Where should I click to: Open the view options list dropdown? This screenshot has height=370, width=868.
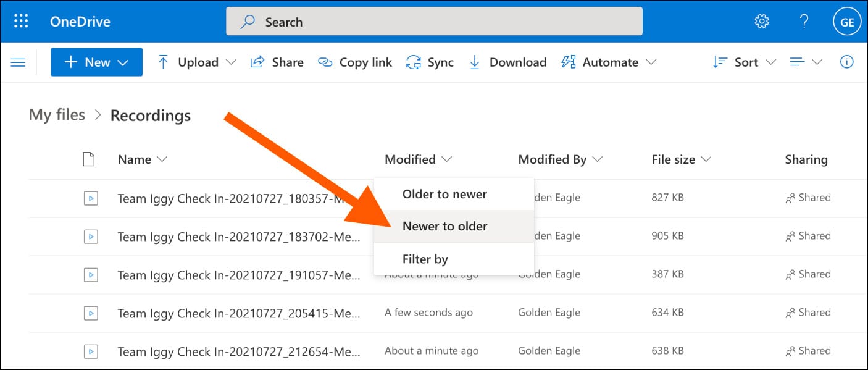tap(806, 62)
